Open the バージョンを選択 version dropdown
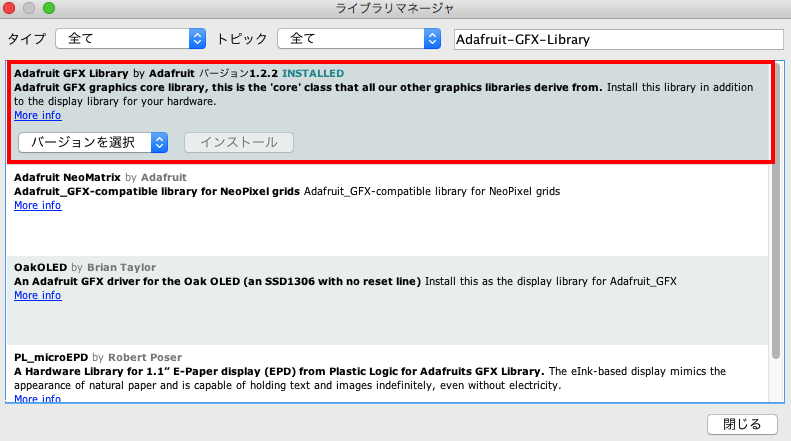The height and width of the screenshot is (441, 791). coord(93,142)
